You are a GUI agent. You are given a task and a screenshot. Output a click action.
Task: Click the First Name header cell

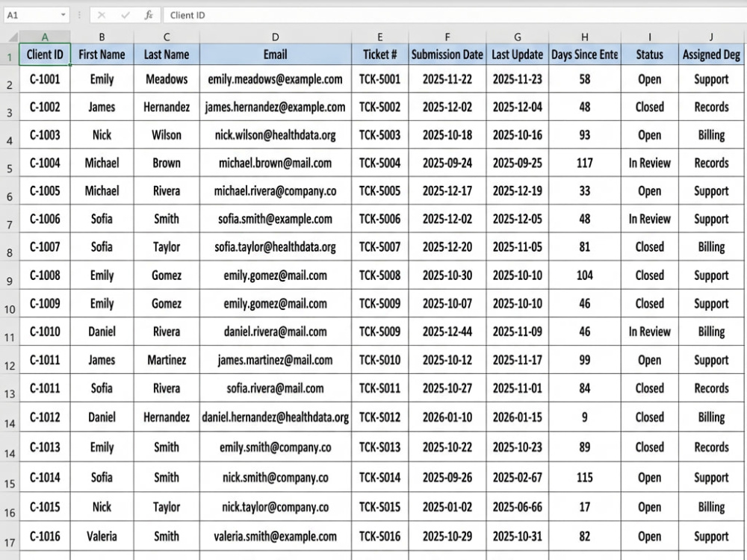102,55
